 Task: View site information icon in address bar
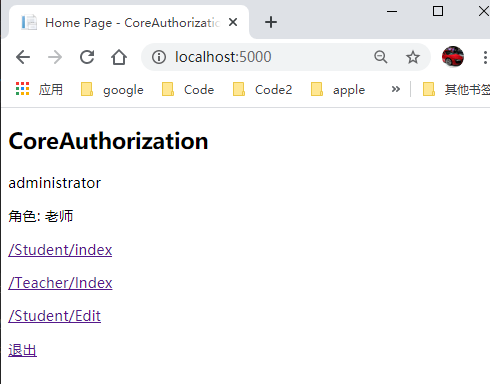pos(159,57)
